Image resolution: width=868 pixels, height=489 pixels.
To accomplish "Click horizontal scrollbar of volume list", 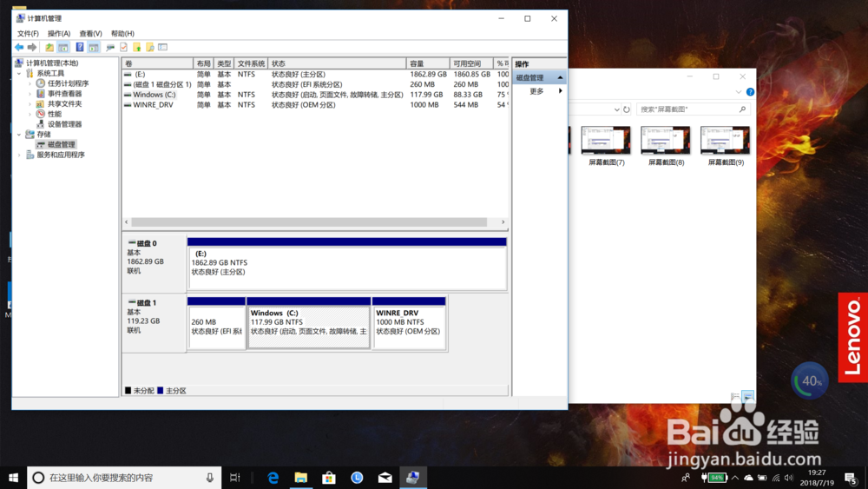I will coord(310,222).
